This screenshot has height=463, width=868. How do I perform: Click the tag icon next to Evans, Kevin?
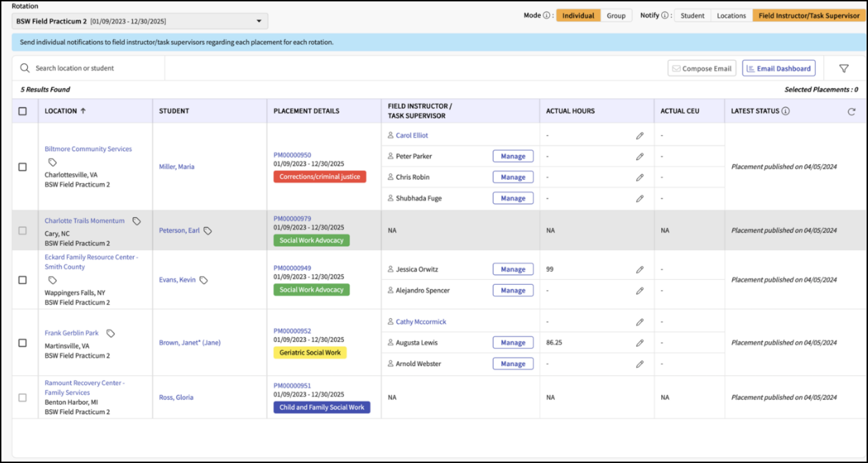pos(204,280)
